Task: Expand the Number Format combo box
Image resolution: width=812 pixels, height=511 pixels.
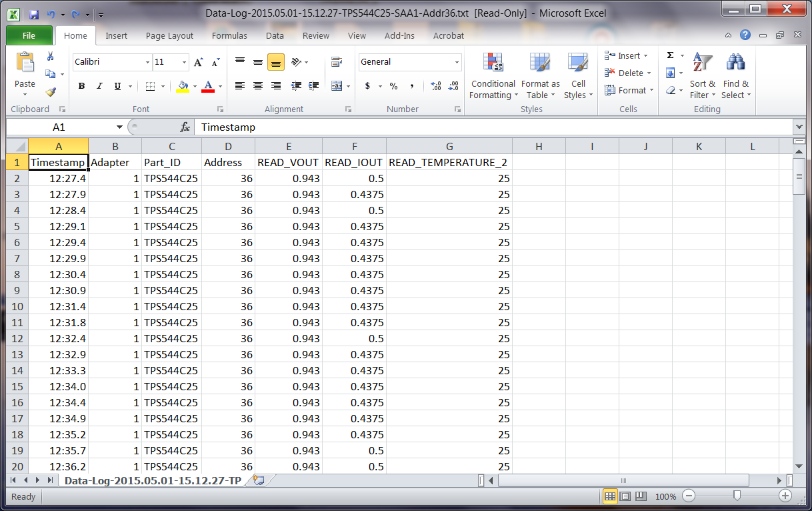Action: pyautogui.click(x=458, y=62)
